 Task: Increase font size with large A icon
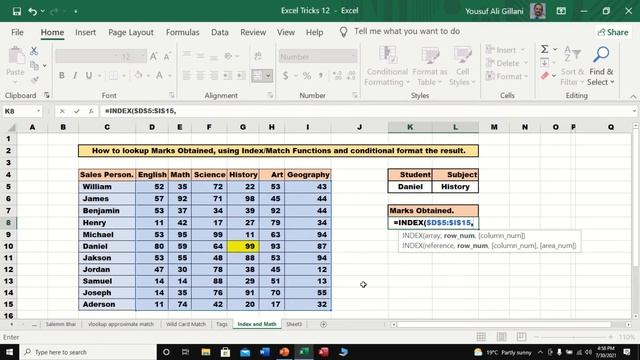tap(153, 56)
